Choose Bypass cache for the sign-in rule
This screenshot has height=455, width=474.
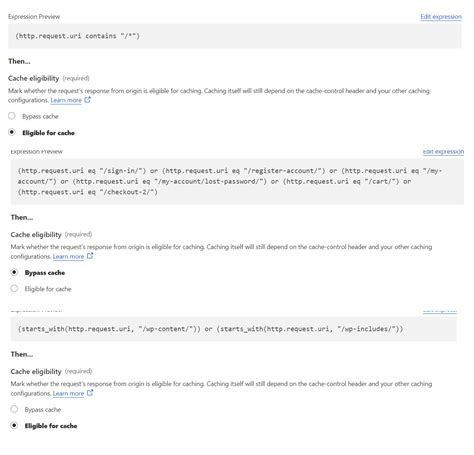(14, 272)
